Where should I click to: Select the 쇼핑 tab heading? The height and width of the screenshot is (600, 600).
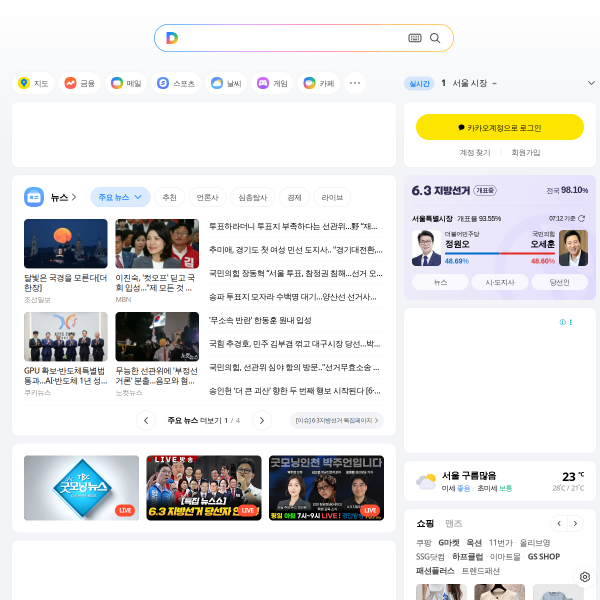click(x=425, y=523)
